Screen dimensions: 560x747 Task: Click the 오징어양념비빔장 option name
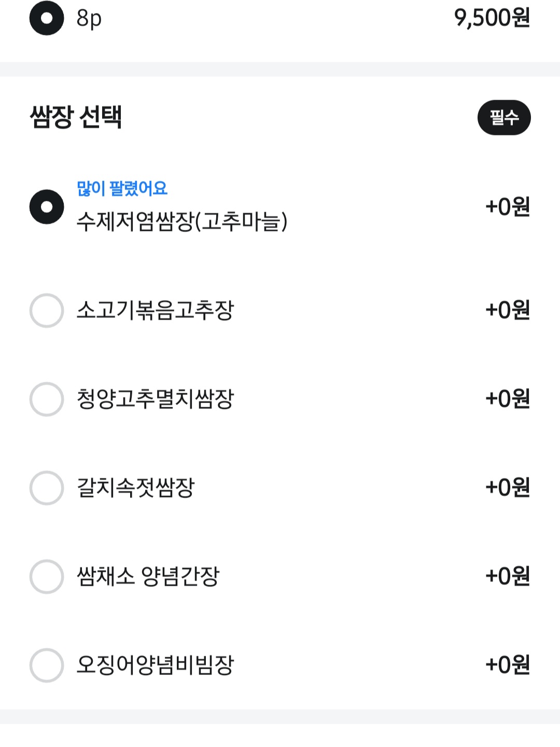(x=156, y=665)
